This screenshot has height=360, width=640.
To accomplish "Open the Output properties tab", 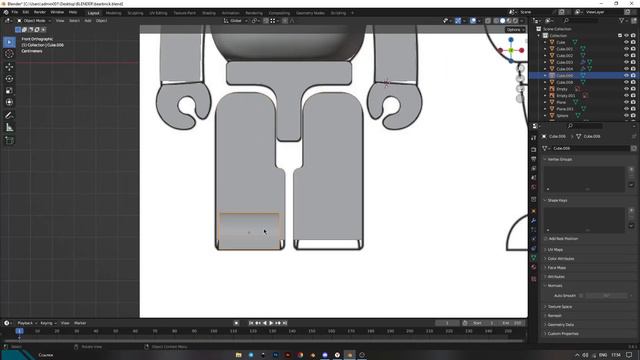I will pyautogui.click(x=533, y=159).
